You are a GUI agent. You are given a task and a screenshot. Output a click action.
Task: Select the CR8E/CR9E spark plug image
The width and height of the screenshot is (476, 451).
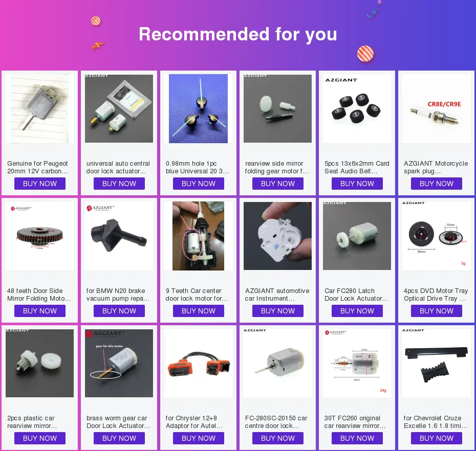tap(436, 108)
